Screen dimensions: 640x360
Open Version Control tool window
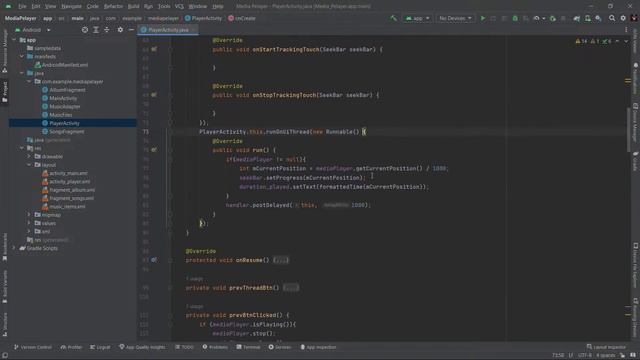[33, 347]
